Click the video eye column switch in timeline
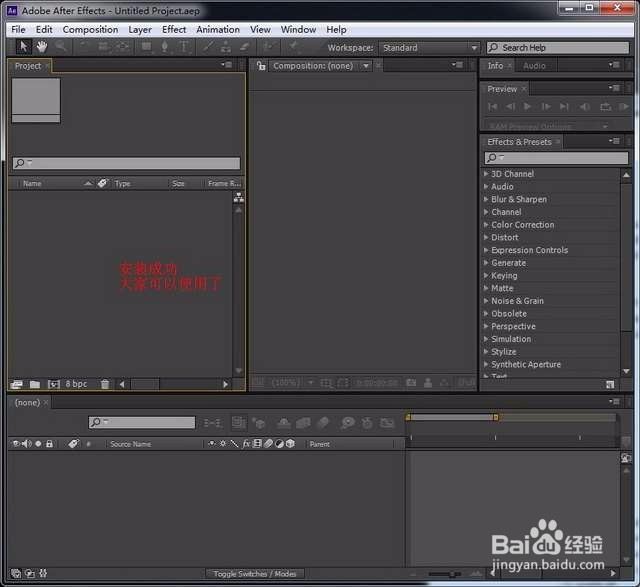The image size is (640, 587). click(x=16, y=444)
